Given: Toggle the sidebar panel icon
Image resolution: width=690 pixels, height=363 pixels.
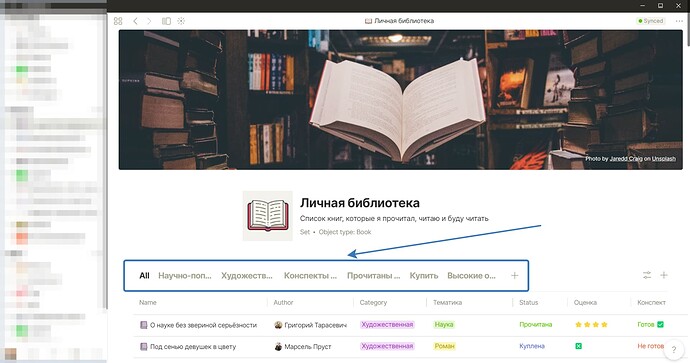Looking at the screenshot, I should coord(166,21).
